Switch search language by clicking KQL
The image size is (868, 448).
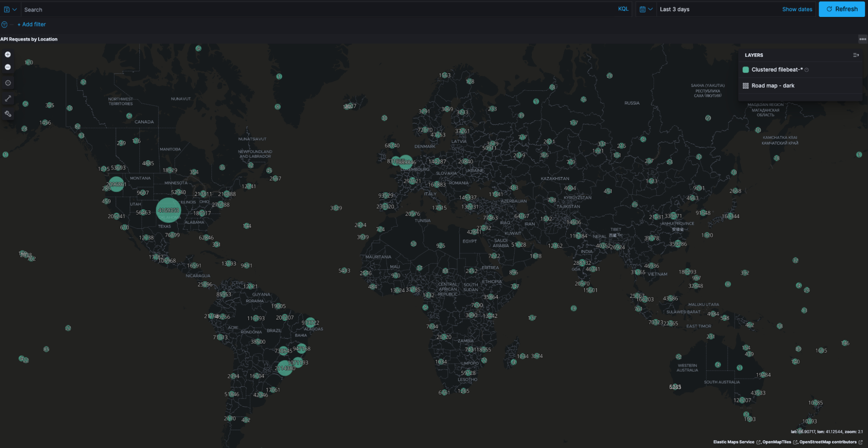[x=624, y=9]
